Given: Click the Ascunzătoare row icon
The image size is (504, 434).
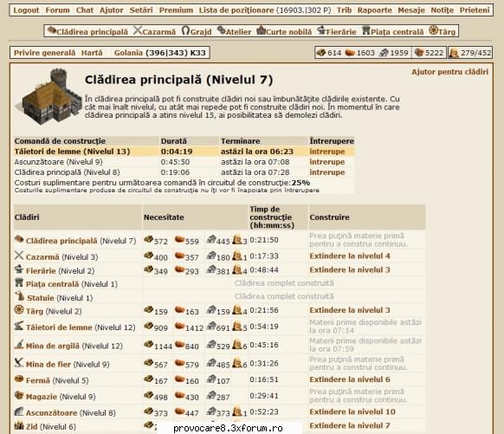Looking at the screenshot, I should click(x=19, y=411).
